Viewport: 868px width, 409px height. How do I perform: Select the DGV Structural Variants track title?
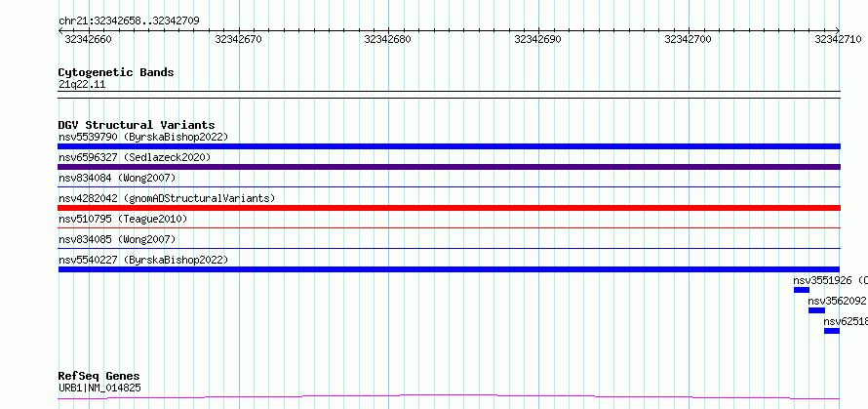(137, 125)
